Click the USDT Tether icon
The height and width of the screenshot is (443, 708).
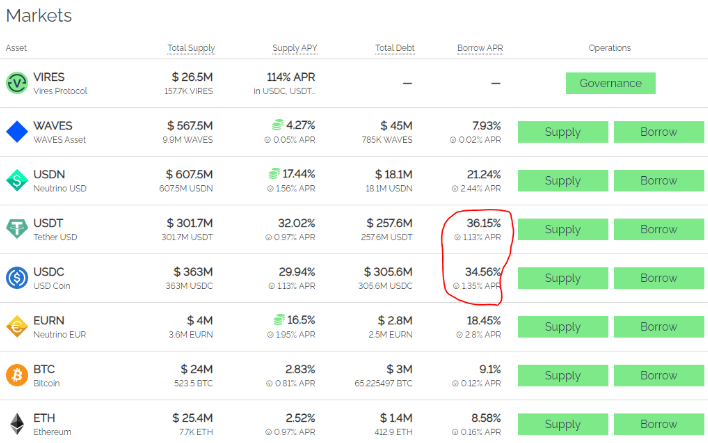[x=17, y=228]
